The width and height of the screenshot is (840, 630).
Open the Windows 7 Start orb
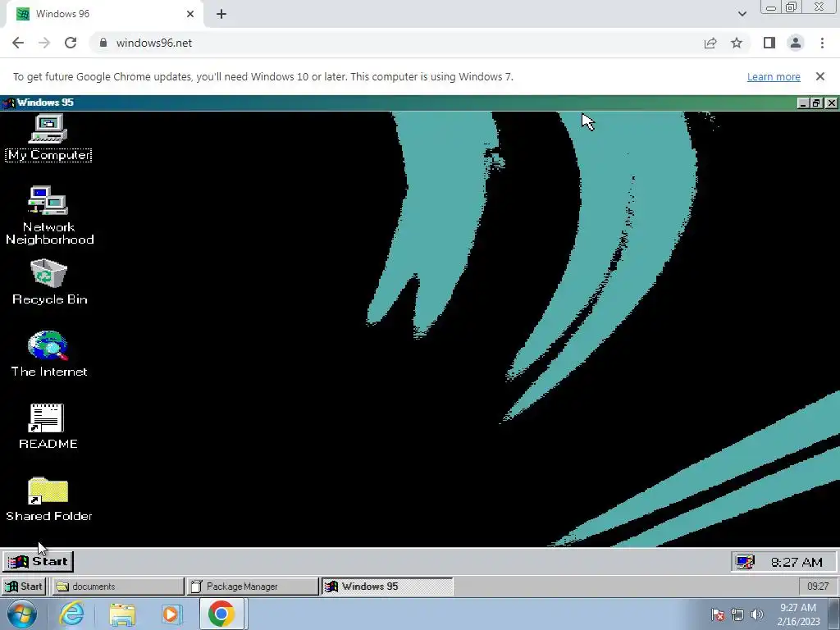(x=22, y=614)
